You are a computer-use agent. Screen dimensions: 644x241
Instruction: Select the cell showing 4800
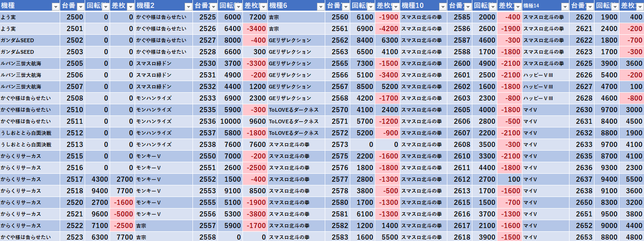(632, 237)
